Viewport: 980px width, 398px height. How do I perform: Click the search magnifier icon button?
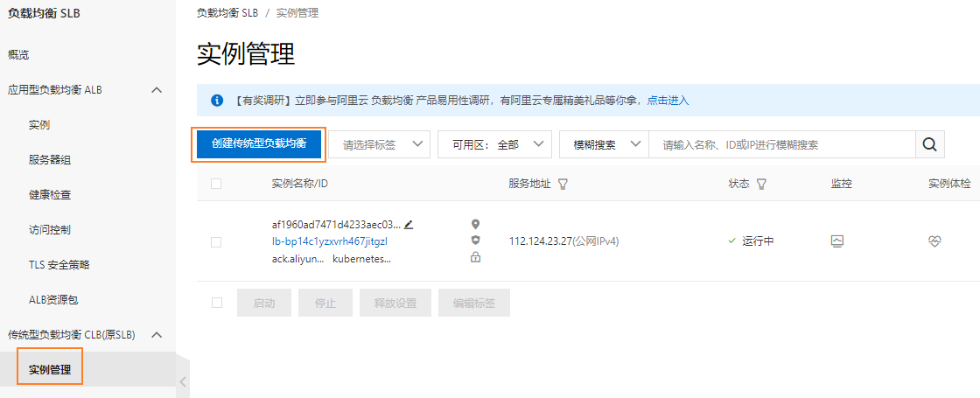[x=929, y=144]
